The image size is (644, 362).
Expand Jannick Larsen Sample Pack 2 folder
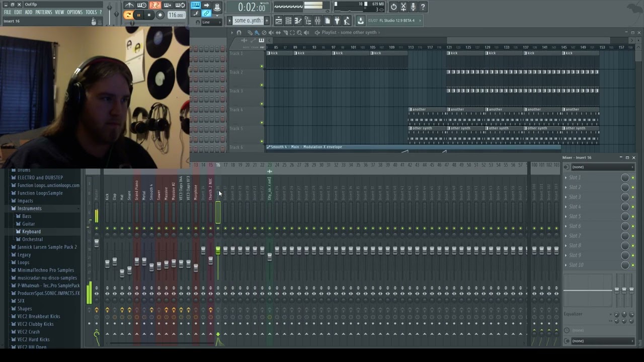(47, 247)
